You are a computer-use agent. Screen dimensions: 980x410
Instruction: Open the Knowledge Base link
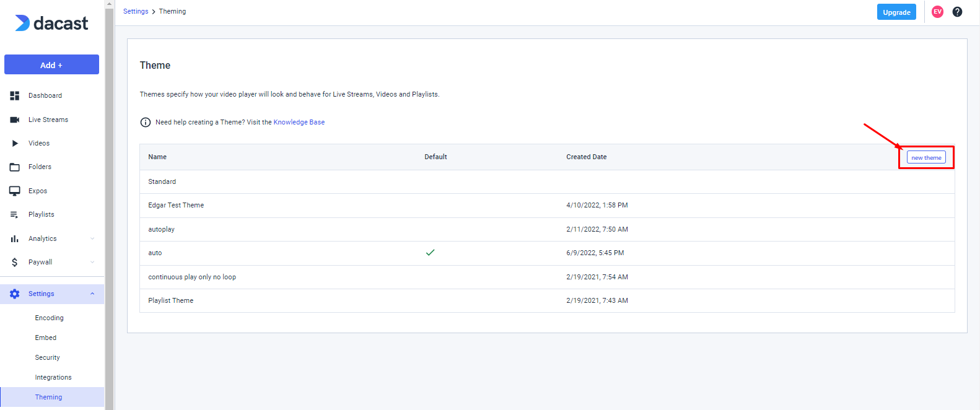click(299, 122)
